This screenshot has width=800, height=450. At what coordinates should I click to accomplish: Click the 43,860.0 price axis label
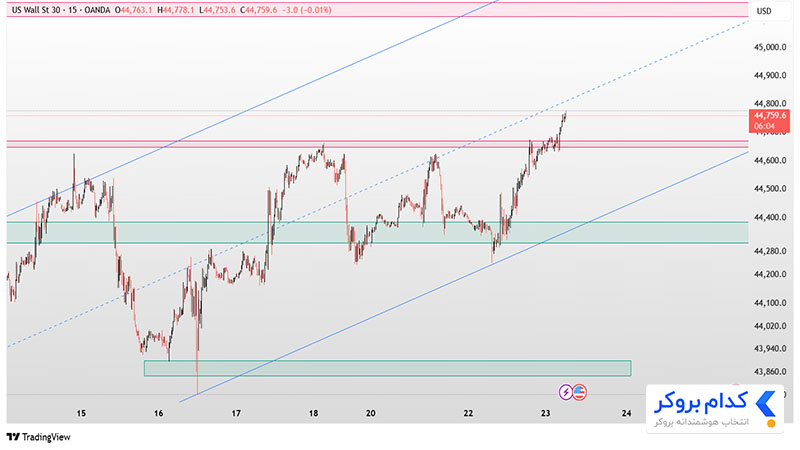point(770,371)
